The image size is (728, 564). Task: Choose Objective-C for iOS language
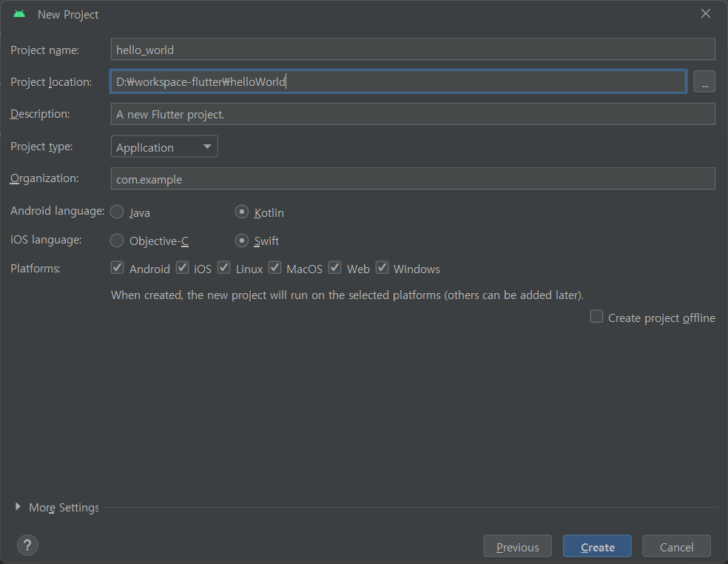point(117,241)
